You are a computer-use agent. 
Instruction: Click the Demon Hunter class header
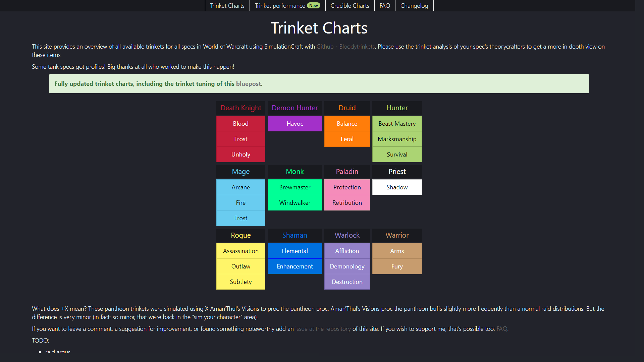(x=295, y=108)
